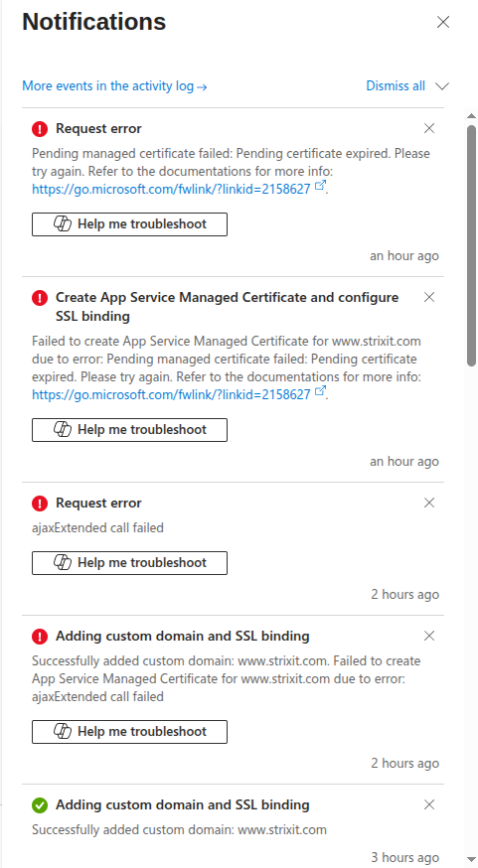Dismiss the Create App Service Managed Certificate notification

coord(428,297)
